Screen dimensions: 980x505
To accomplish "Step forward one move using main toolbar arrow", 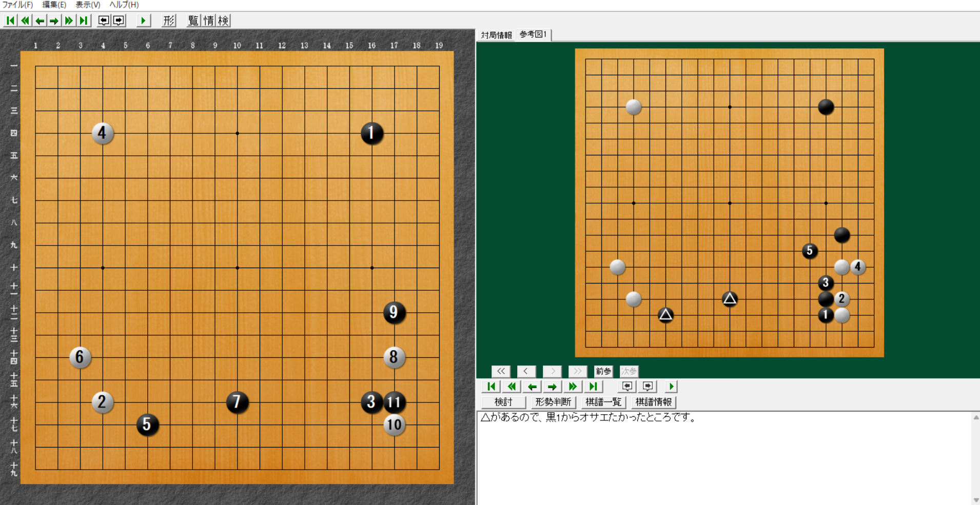I will (x=54, y=21).
